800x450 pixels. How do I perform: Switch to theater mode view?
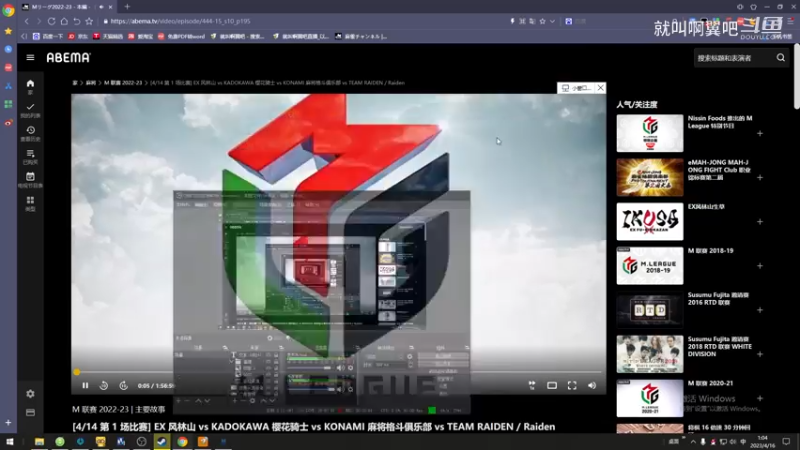click(552, 386)
